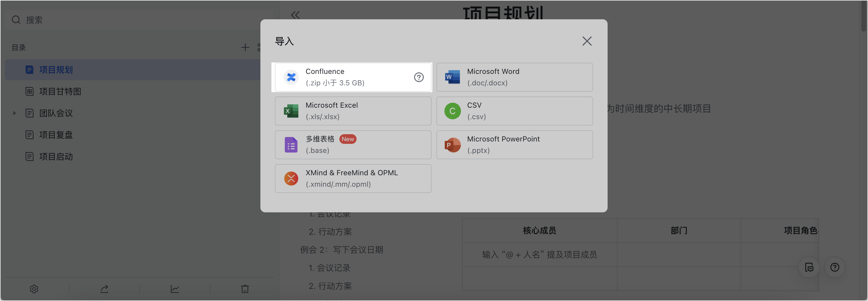Click the 部门 table header

coord(679,230)
